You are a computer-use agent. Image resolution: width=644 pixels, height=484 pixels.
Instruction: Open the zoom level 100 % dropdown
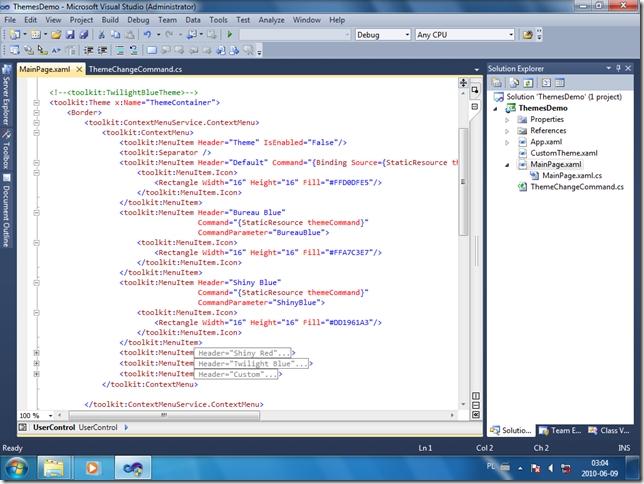click(51, 415)
